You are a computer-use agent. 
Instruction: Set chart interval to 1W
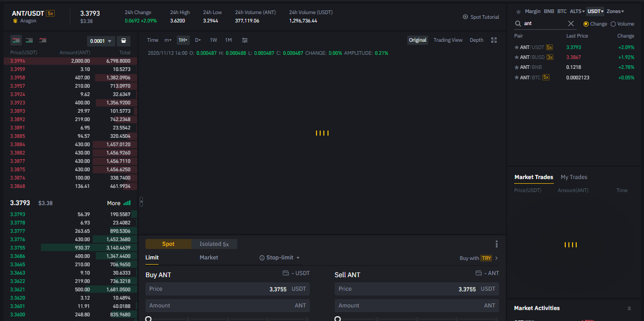point(213,40)
